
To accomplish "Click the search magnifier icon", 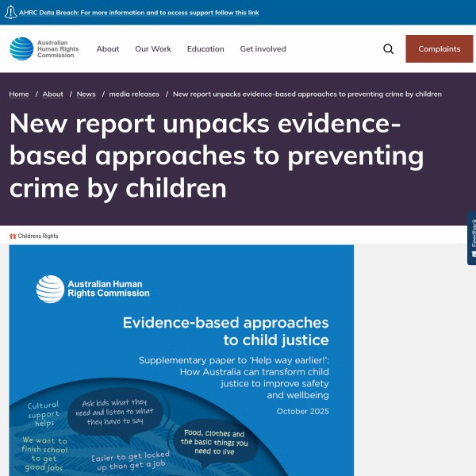I will coord(388,49).
